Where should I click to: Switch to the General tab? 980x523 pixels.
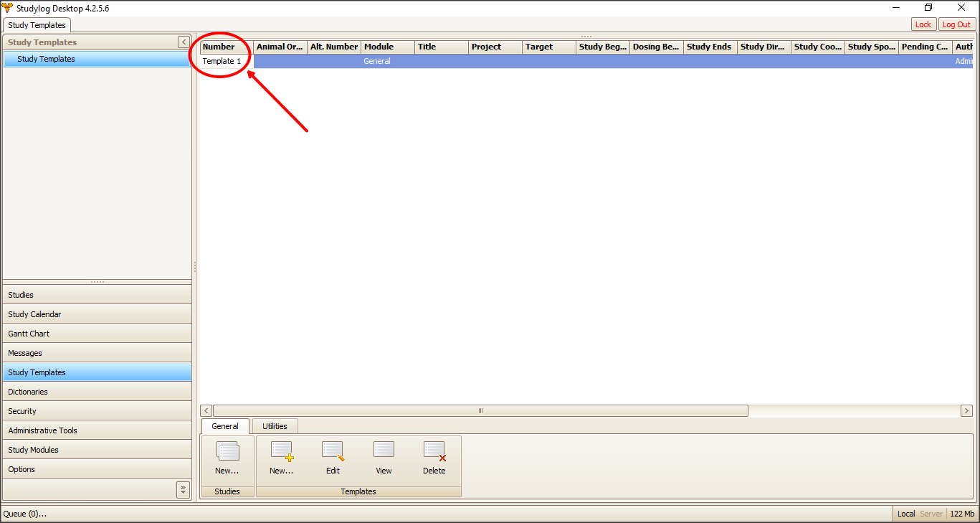point(225,426)
